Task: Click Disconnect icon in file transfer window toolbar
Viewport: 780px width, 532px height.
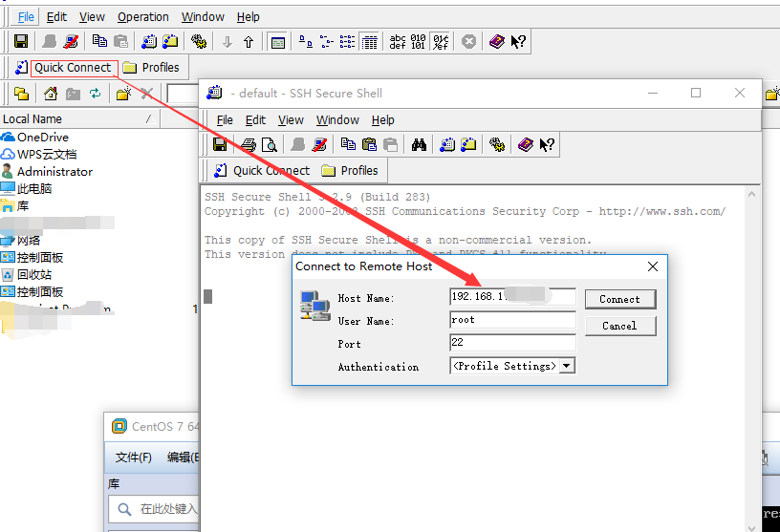Action: point(71,41)
